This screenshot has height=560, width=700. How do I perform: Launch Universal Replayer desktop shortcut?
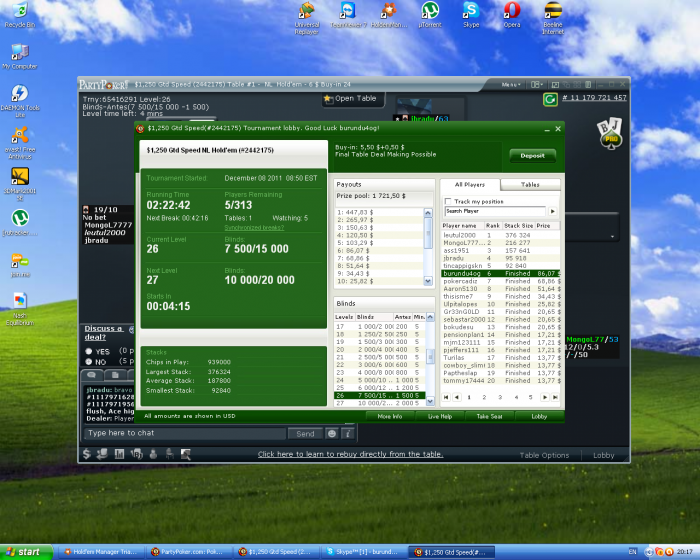coord(307,18)
